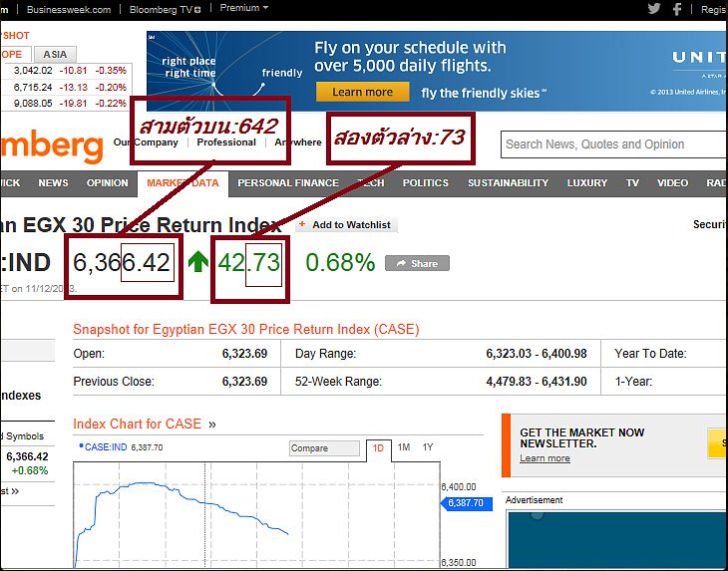Image resolution: width=728 pixels, height=571 pixels.
Task: Click the 6,387.70 blue price marker
Action: [466, 503]
